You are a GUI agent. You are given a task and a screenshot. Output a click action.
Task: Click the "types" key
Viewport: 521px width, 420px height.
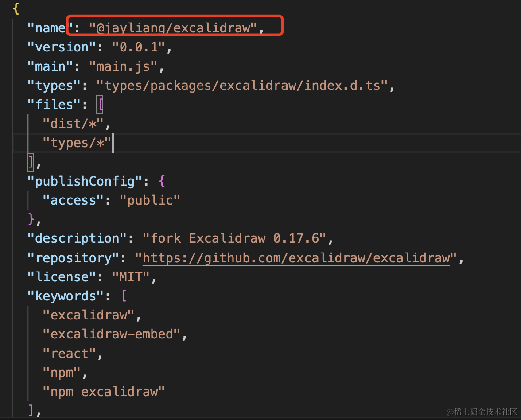tap(54, 86)
